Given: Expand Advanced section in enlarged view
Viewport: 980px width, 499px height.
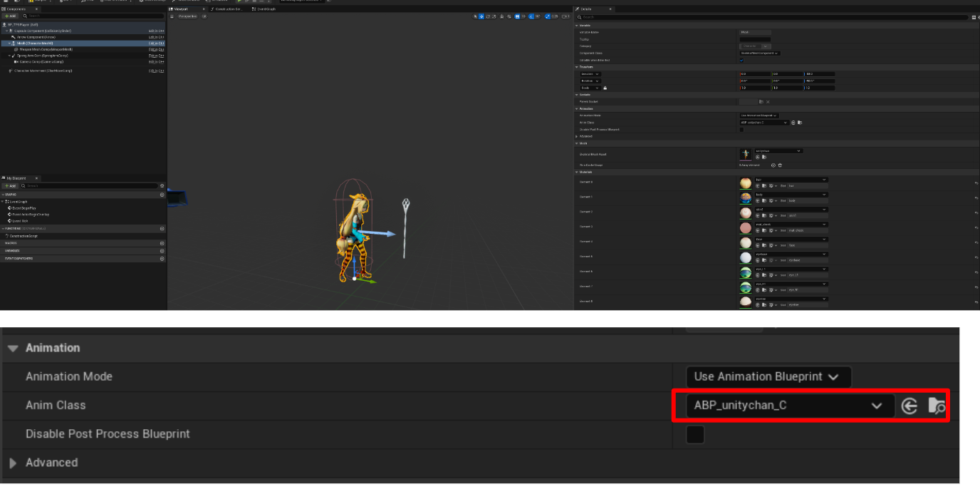Looking at the screenshot, I should (x=13, y=463).
